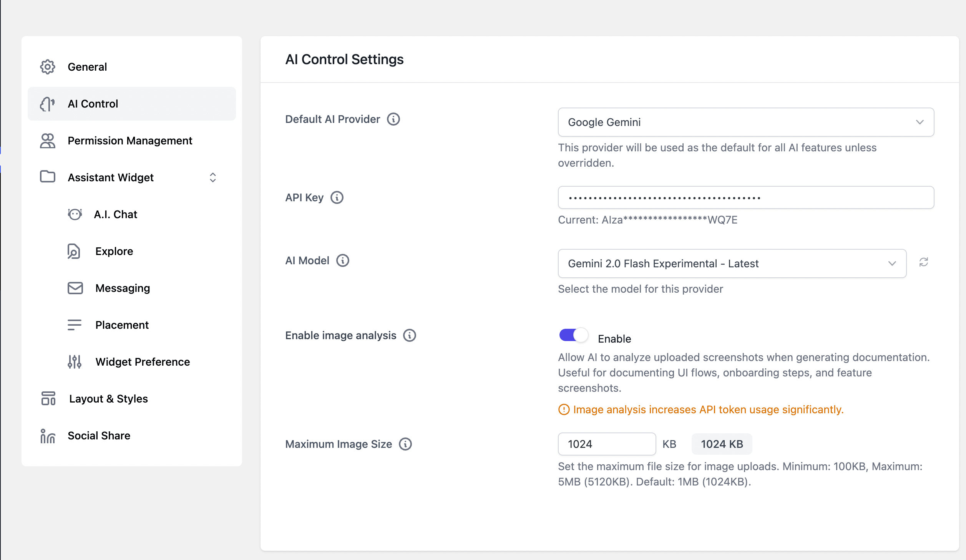
Task: Click info icon beside API Key label
Action: coord(337,197)
